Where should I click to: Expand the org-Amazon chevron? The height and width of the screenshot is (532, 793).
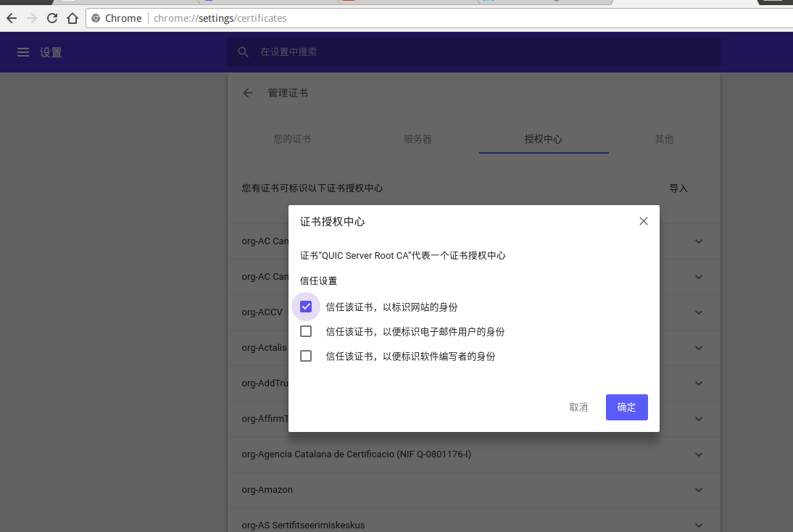[x=699, y=489]
